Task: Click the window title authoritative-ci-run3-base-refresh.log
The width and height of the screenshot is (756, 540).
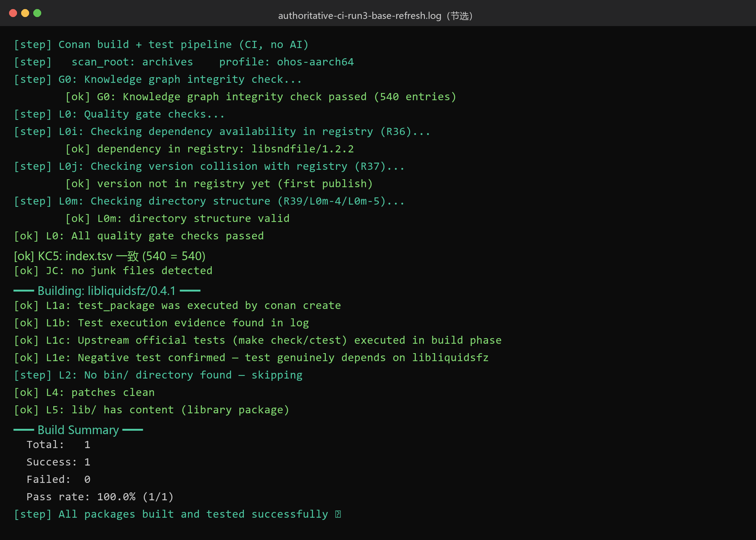Action: (375, 16)
